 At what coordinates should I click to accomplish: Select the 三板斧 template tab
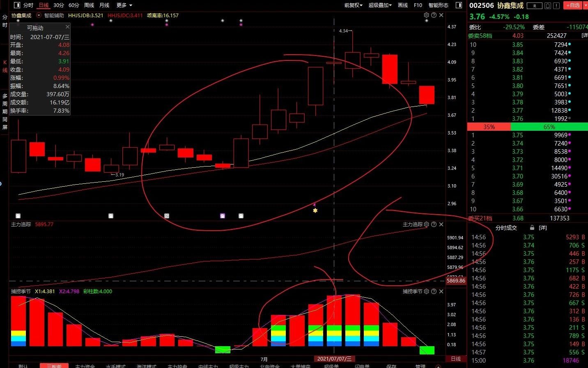(54, 366)
